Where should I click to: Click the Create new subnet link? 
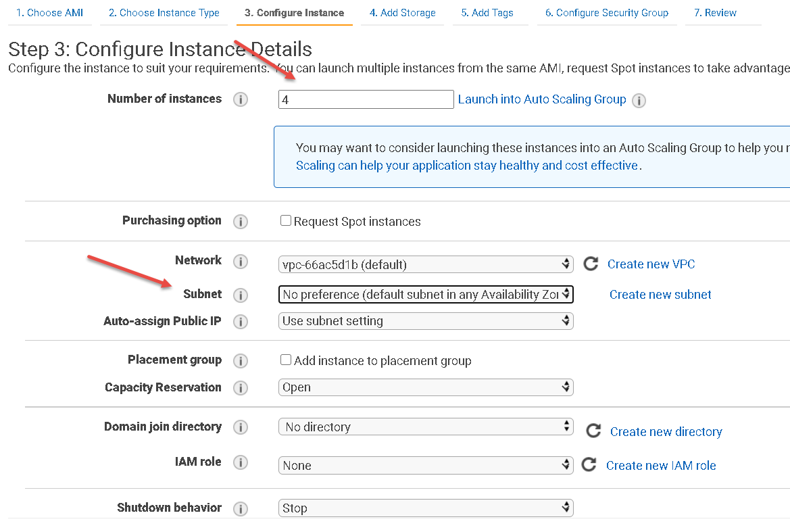pos(660,294)
